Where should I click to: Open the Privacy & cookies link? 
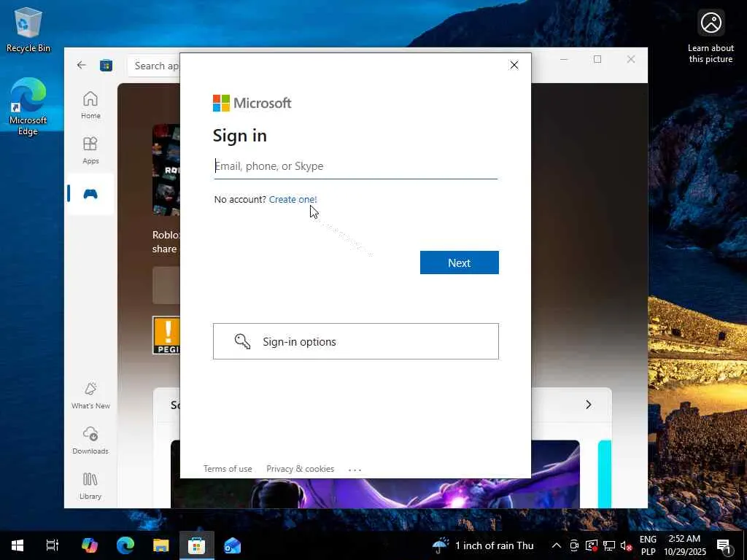tap(300, 469)
